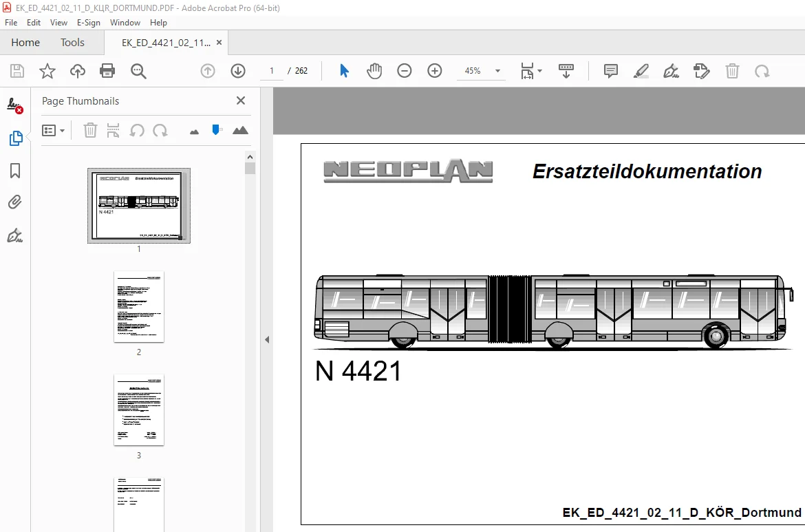Screen dimensions: 805x532
Task: Open the signature panel in sidebar
Action: [x=15, y=105]
